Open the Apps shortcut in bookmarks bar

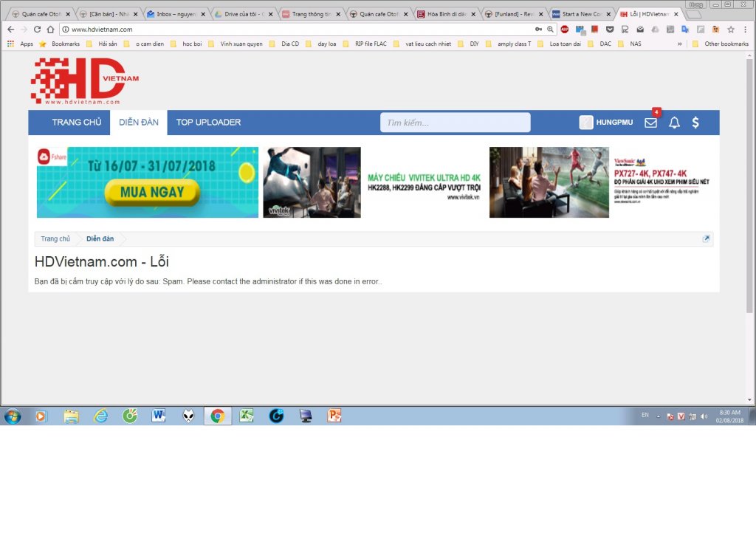tap(20, 44)
